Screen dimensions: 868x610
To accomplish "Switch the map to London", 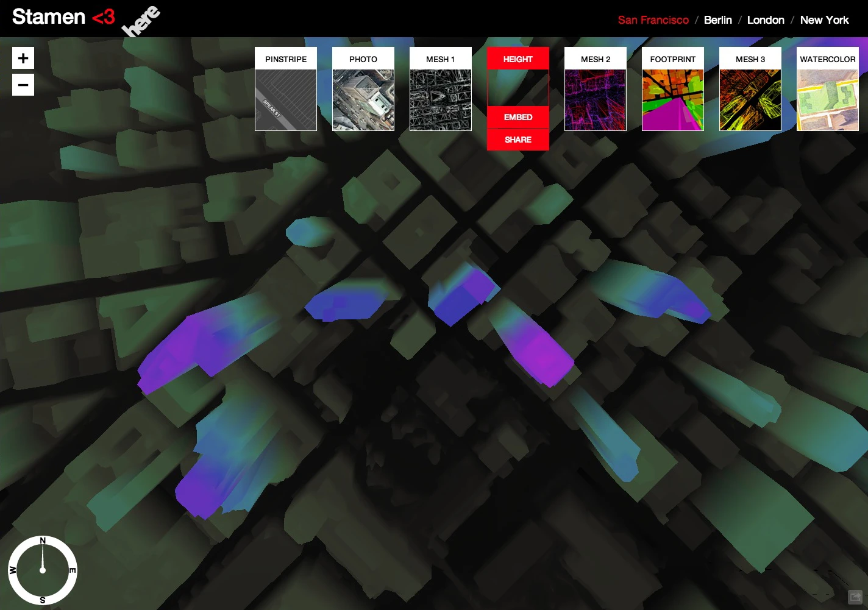I will (766, 20).
